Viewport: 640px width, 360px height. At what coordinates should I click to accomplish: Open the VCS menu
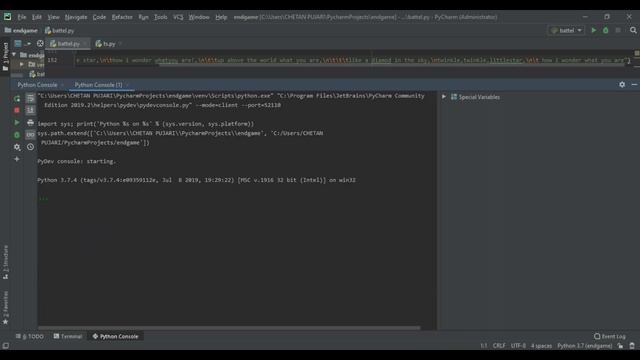[178, 17]
